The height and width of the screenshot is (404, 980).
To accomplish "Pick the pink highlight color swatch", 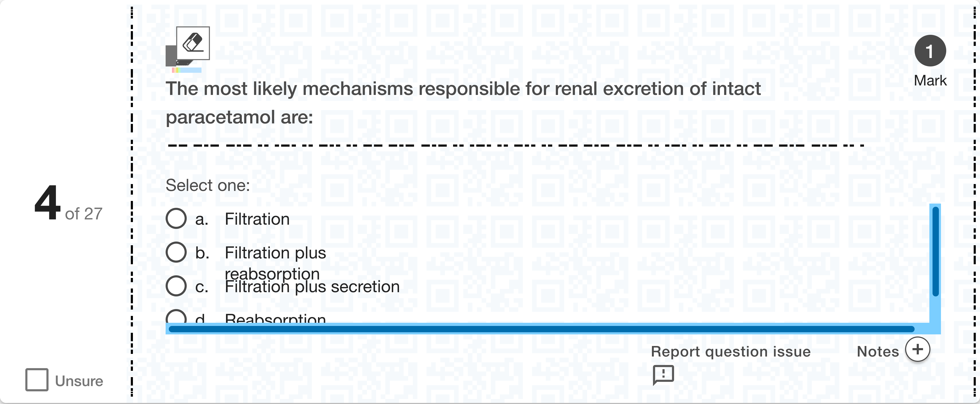I will tap(173, 70).
